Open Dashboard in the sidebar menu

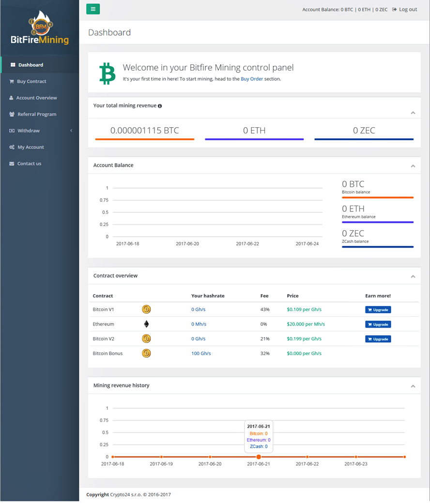pos(40,65)
